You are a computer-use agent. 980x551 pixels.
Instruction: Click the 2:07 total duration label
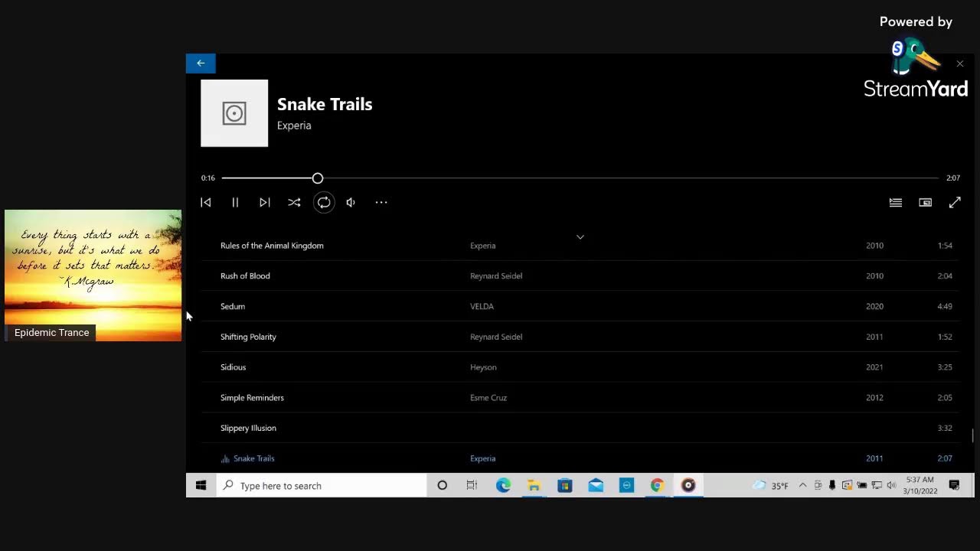click(x=953, y=178)
